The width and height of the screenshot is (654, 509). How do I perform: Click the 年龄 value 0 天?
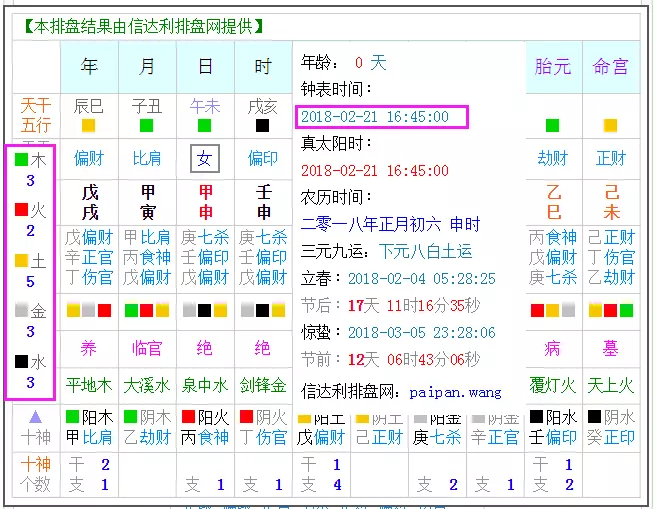[370, 63]
